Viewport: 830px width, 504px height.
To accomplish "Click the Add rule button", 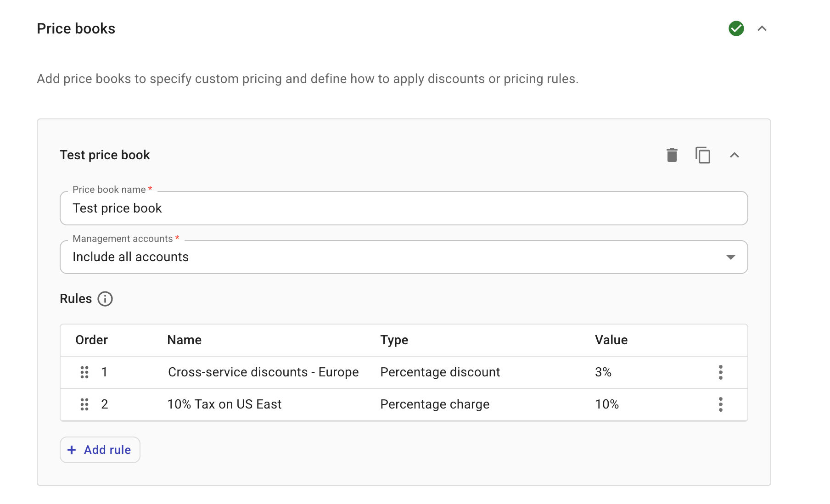I will [100, 450].
